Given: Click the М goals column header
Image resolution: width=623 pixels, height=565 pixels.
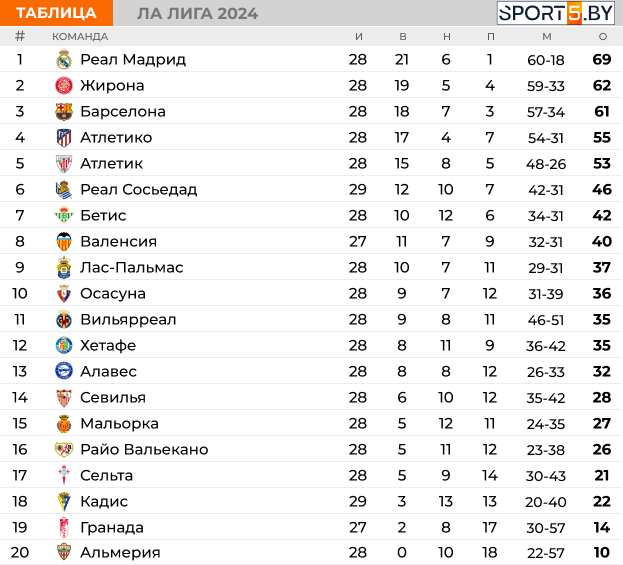Looking at the screenshot, I should pyautogui.click(x=547, y=37).
